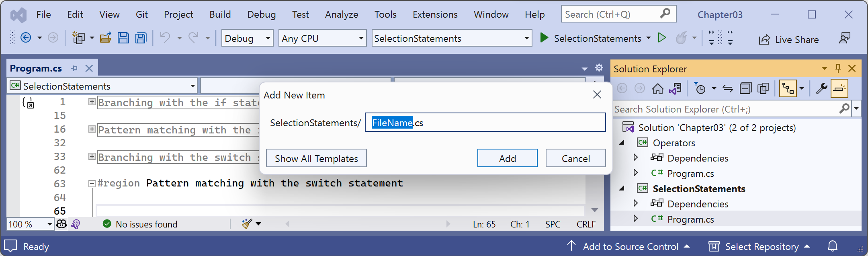Close the Add New Item dialog
This screenshot has width=868, height=256.
click(597, 95)
